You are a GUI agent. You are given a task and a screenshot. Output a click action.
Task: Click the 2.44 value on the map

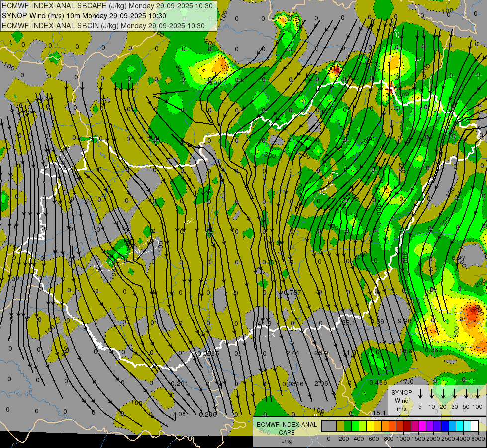click(x=292, y=353)
